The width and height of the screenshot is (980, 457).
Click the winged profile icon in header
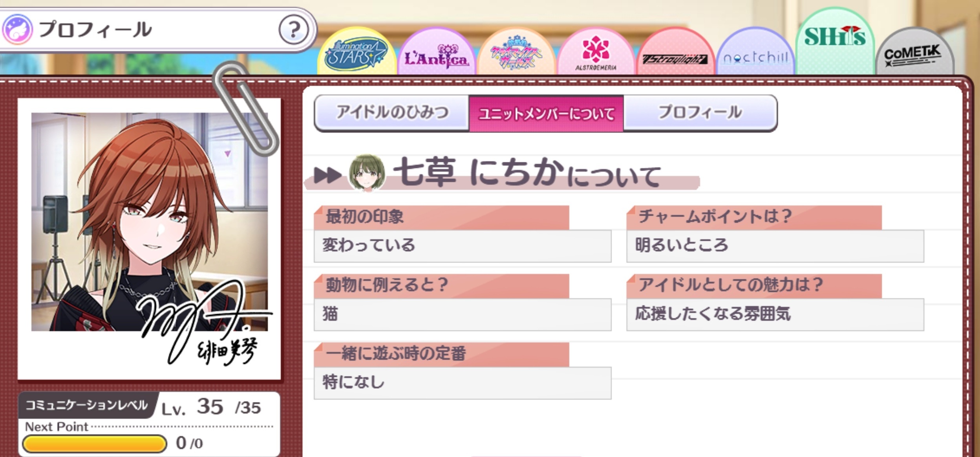17,29
